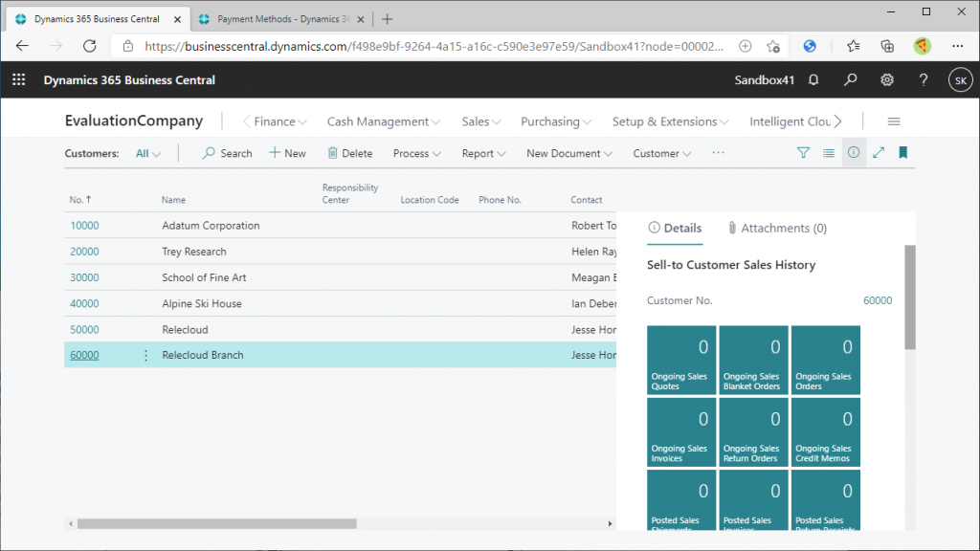Toggle the FactBox information pane icon
The image size is (980, 551).
(854, 153)
